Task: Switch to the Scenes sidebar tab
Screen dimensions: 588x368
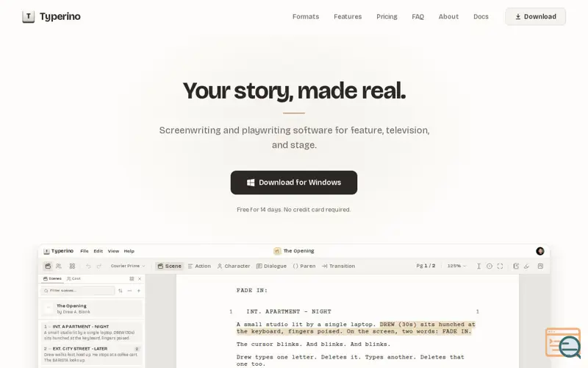Action: (52, 279)
